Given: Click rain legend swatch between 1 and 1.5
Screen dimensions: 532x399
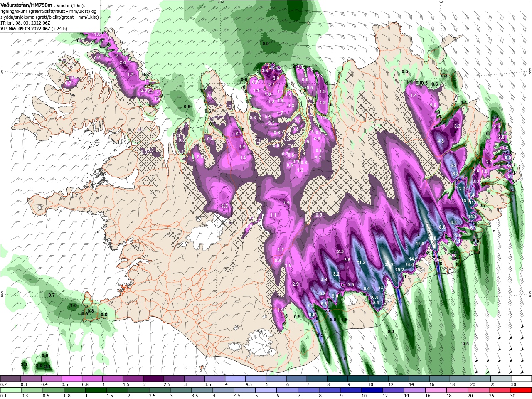Looking at the screenshot, I should 96,390.
